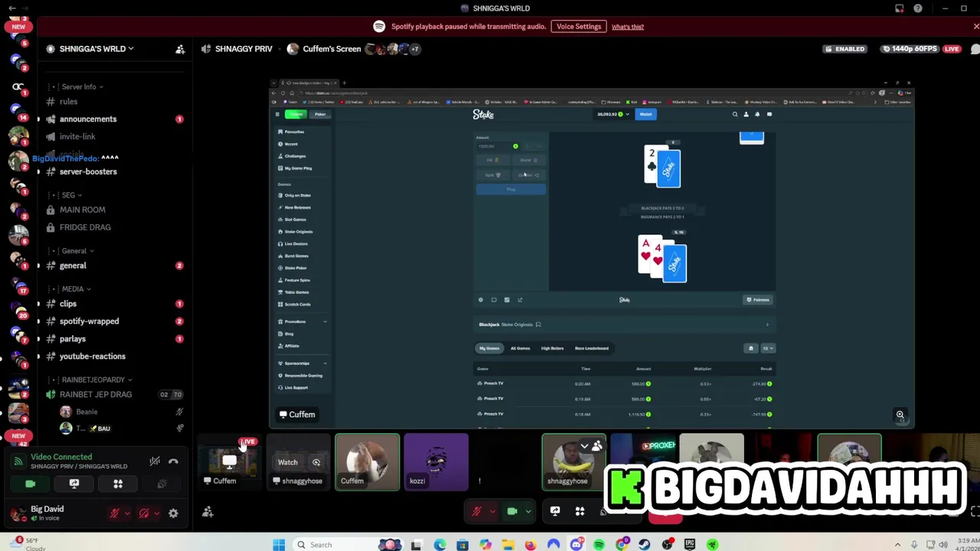Open soundboard in voice panel

pos(162,484)
